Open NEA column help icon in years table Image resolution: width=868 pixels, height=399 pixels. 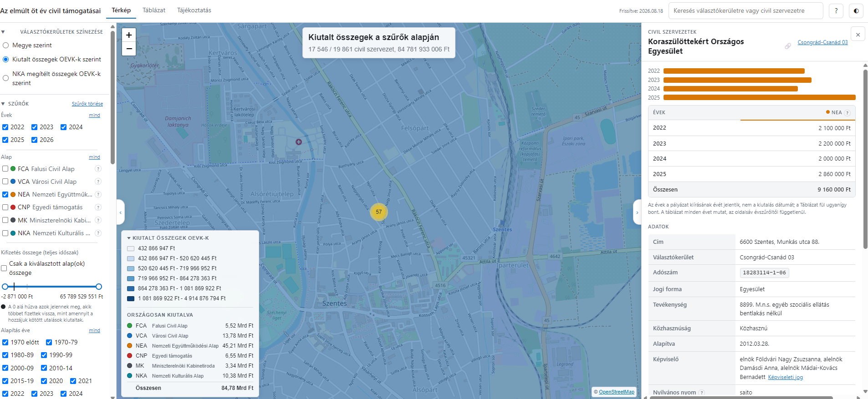coord(847,113)
